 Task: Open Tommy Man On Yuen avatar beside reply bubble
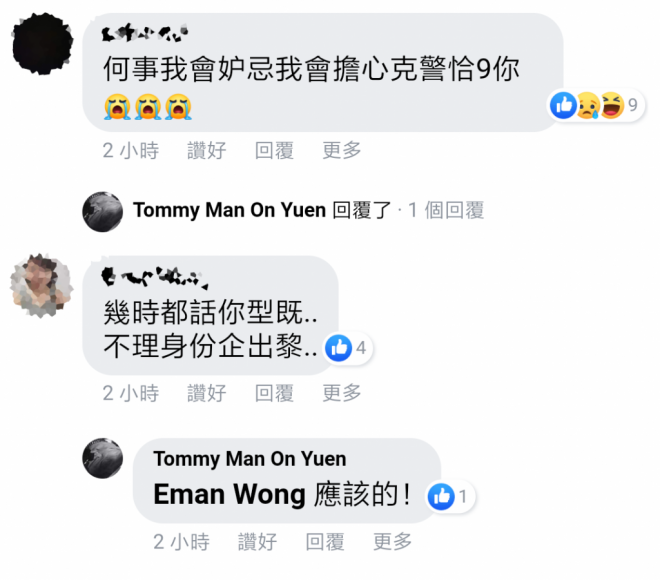[103, 458]
